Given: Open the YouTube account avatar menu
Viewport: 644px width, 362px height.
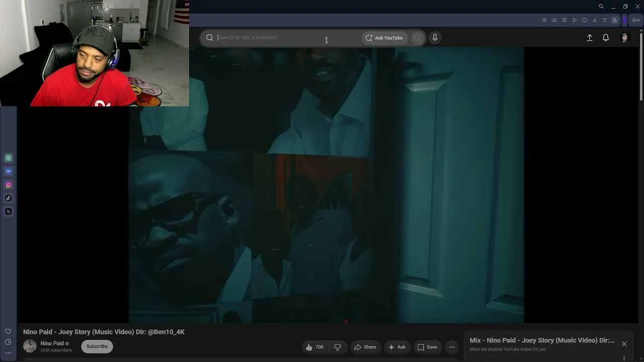Looking at the screenshot, I should (625, 38).
